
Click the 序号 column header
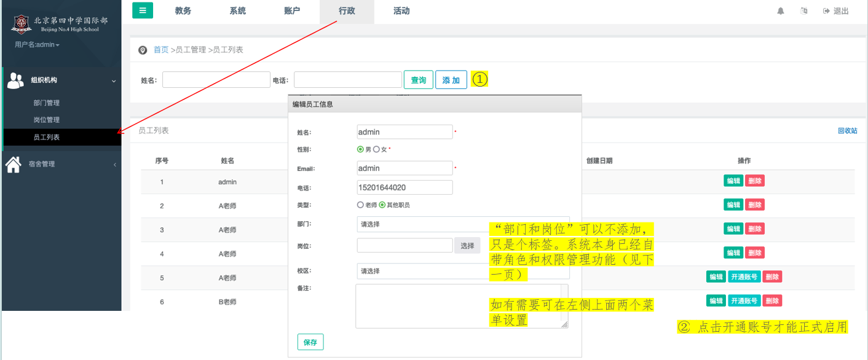click(x=162, y=160)
